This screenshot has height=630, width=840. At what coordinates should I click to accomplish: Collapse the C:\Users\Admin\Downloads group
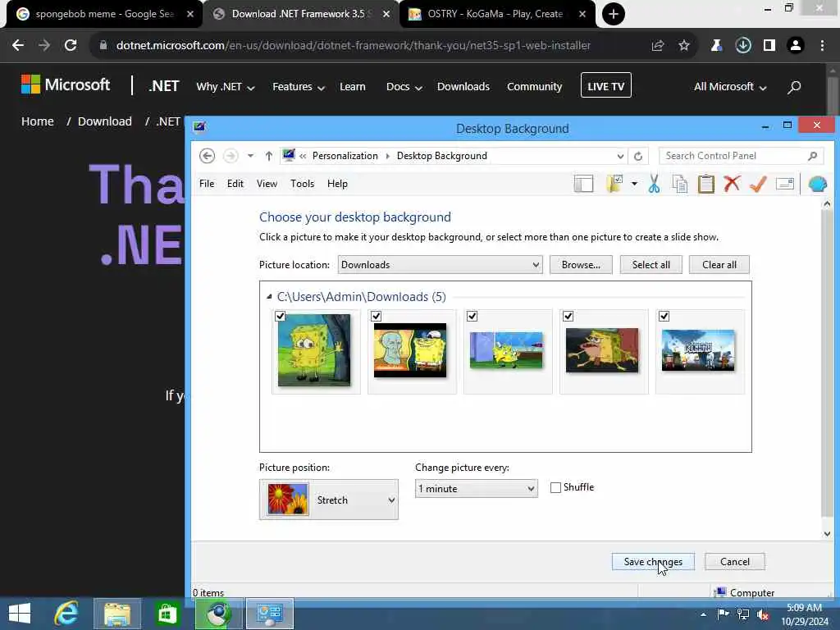[x=269, y=297]
